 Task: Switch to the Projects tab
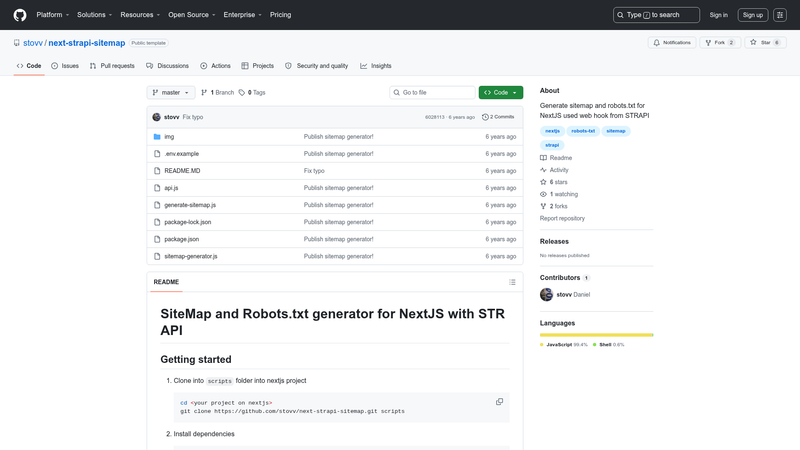click(258, 66)
